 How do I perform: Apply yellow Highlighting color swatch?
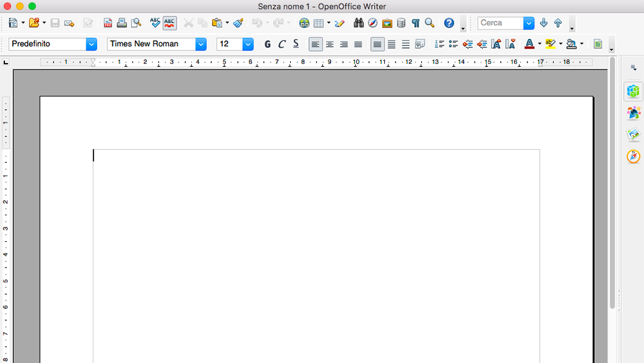[550, 44]
